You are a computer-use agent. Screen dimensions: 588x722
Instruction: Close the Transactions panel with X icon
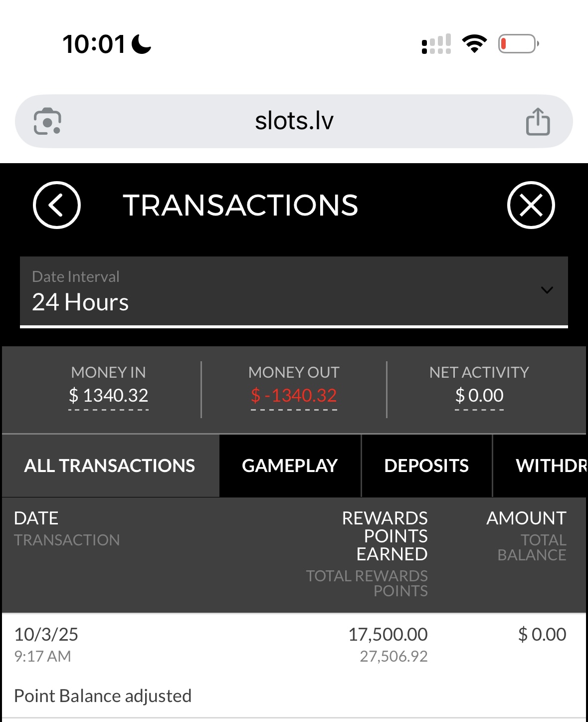pyautogui.click(x=531, y=205)
